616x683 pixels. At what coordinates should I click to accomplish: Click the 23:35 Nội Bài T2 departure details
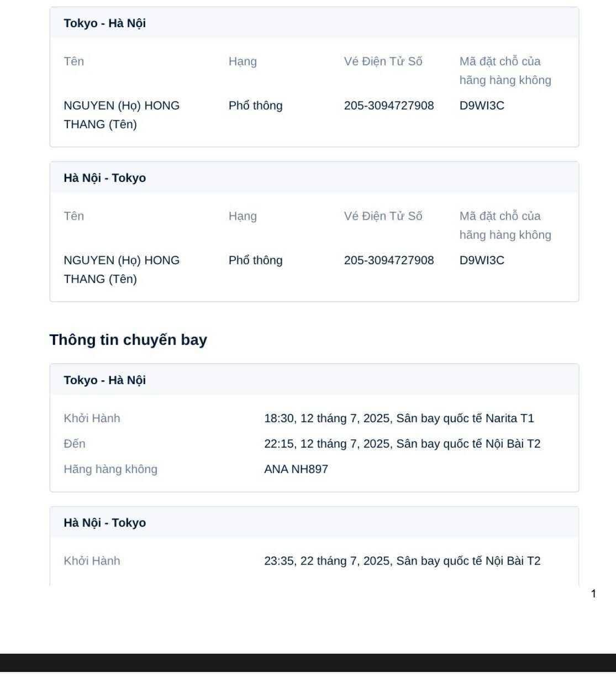(402, 561)
